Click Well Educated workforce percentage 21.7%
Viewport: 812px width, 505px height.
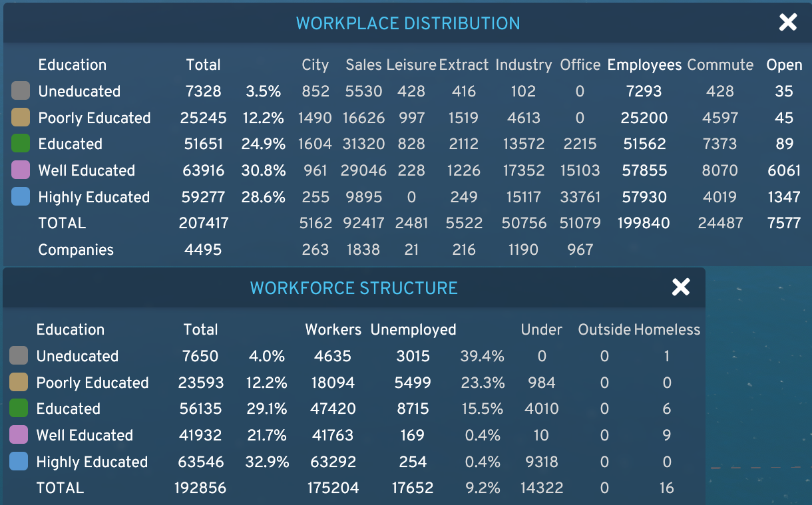tap(266, 435)
